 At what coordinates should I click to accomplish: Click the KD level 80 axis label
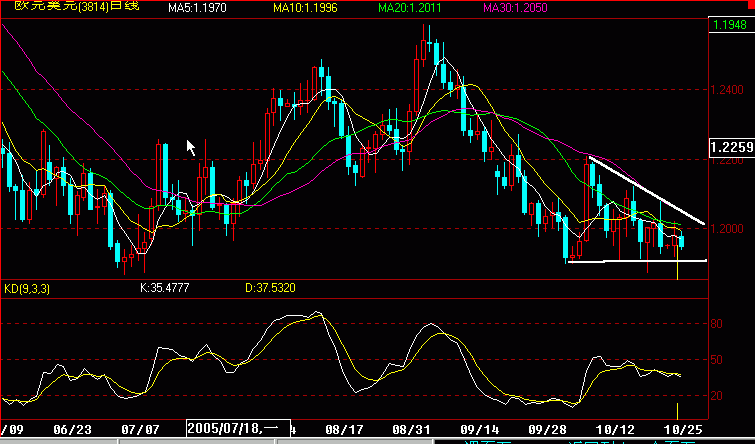click(x=716, y=324)
